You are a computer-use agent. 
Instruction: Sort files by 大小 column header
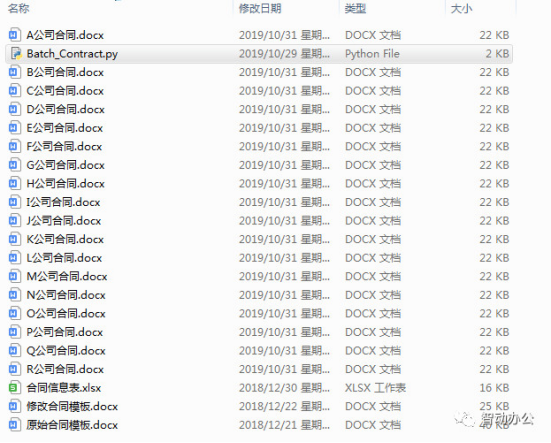[x=461, y=8]
